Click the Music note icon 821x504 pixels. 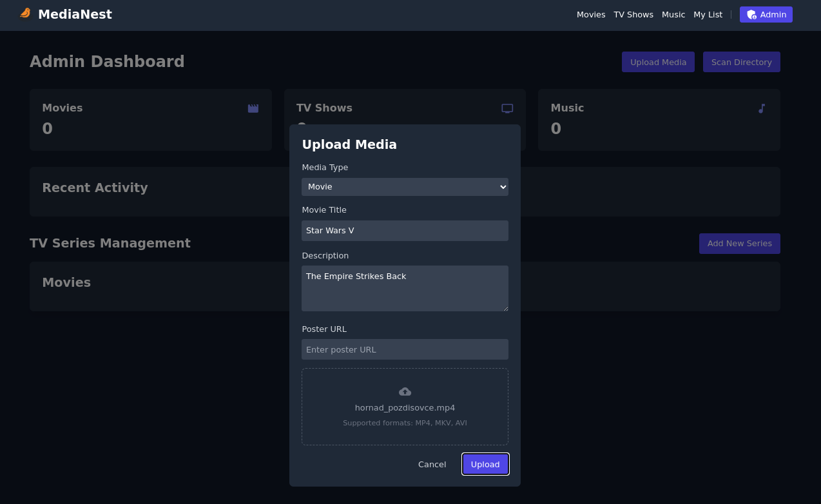pos(762,108)
